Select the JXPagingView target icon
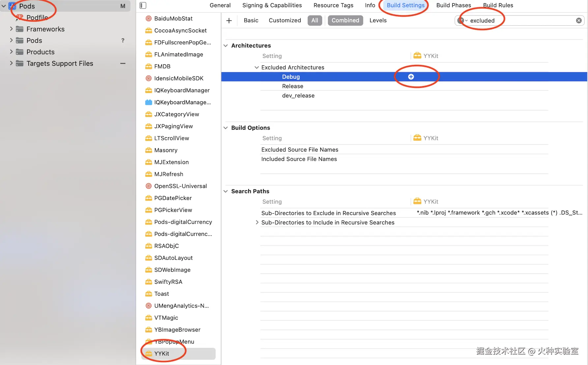Viewport: 588px width, 365px height. coord(149,126)
